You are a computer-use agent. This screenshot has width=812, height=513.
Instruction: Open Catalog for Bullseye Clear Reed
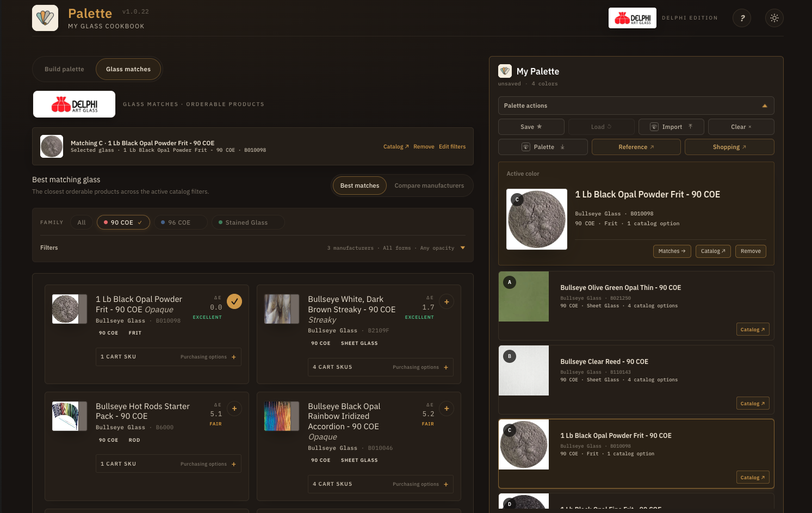click(753, 404)
